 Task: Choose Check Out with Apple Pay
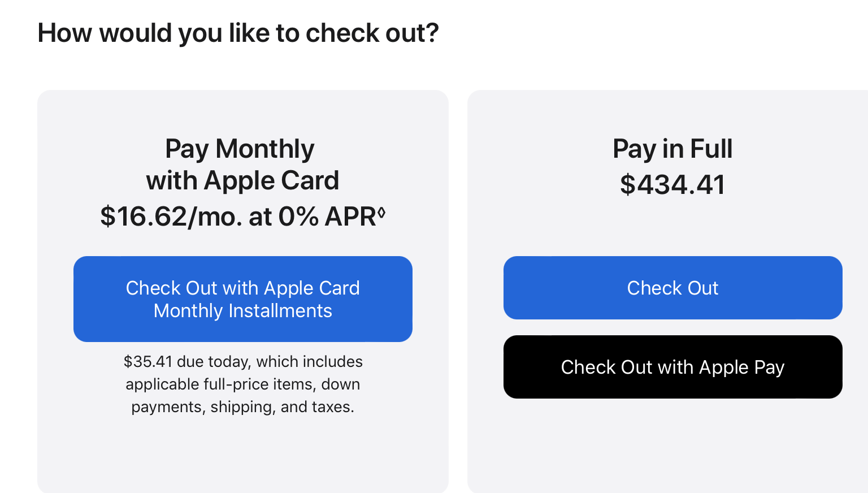[672, 367]
